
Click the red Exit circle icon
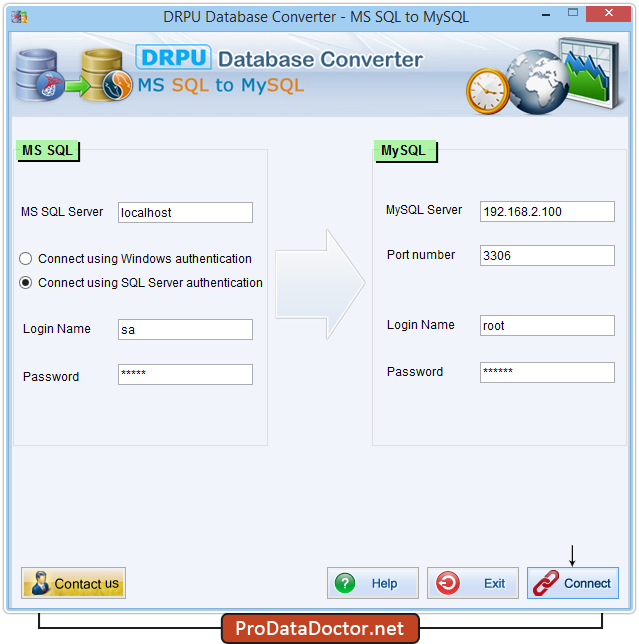point(448,583)
